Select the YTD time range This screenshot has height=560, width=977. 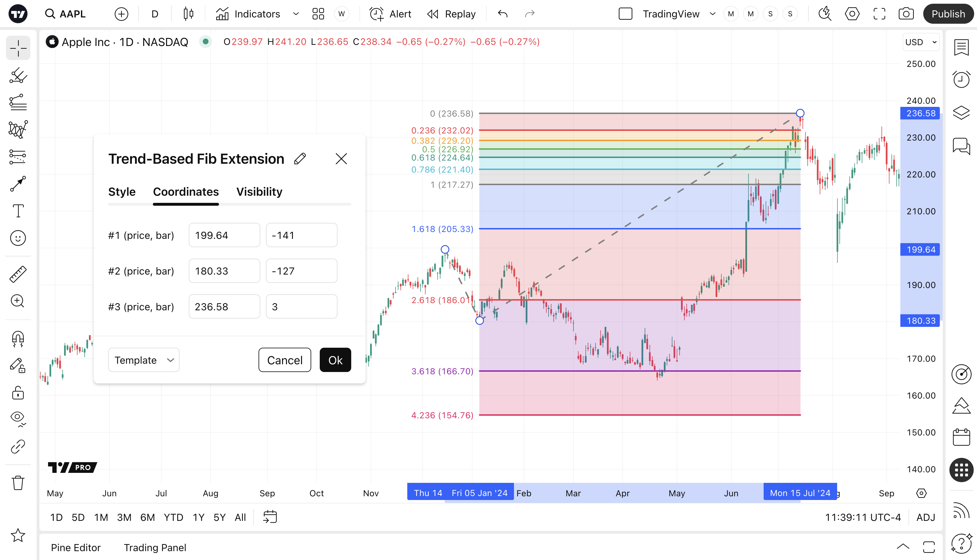tap(173, 517)
